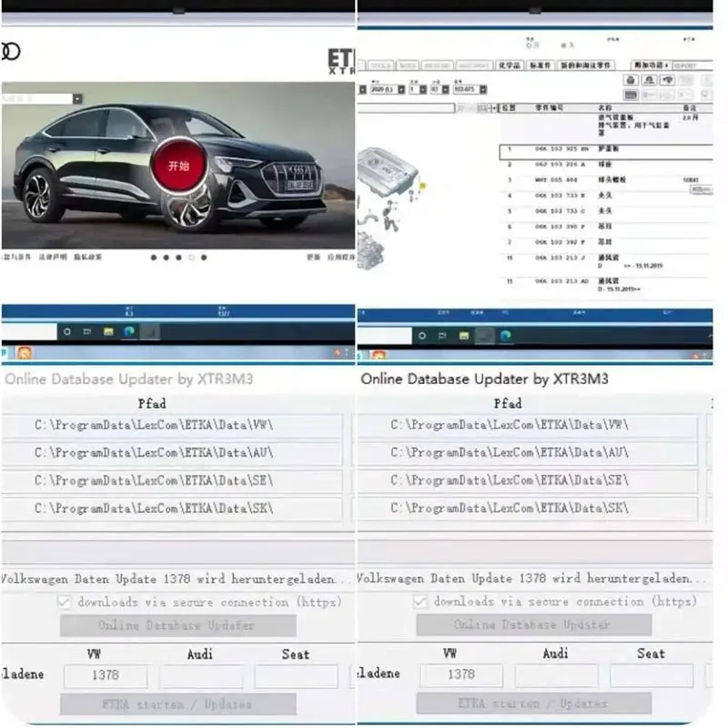Select the last carousel dot below car image

pyautogui.click(x=204, y=258)
